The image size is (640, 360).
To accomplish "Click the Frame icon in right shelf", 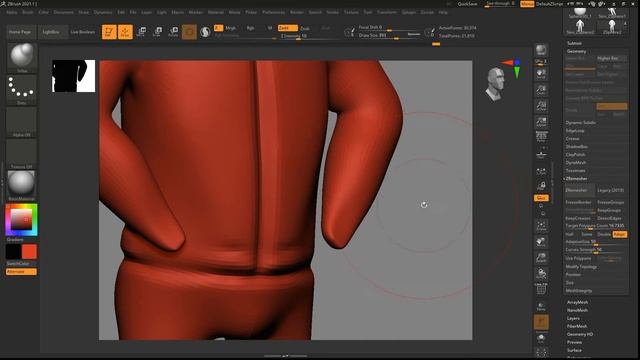I will point(541,226).
